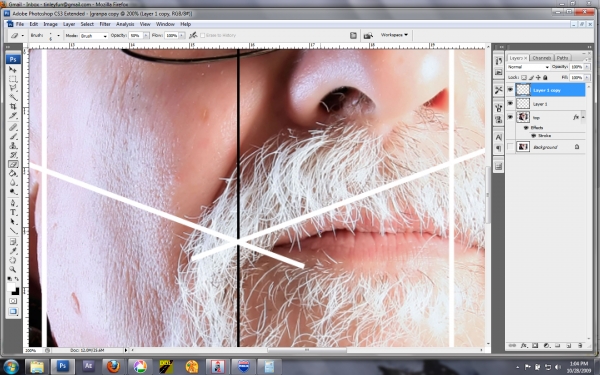Open Bridge from options bar
The width and height of the screenshot is (600, 375).
[368, 35]
